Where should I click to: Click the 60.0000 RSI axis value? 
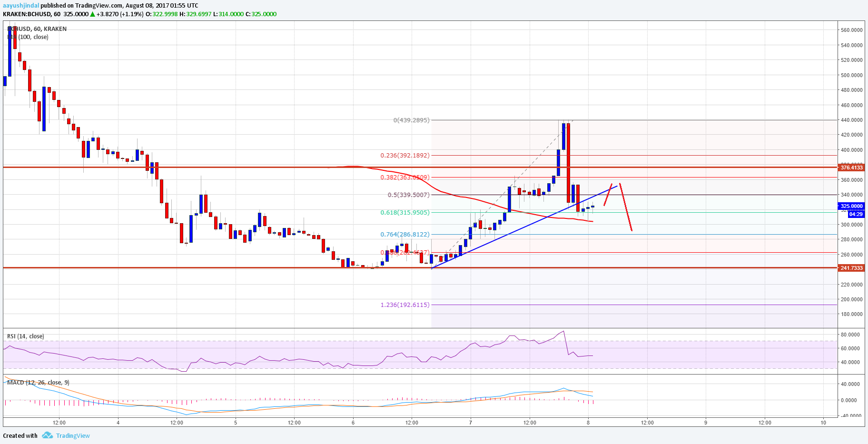tap(850, 348)
